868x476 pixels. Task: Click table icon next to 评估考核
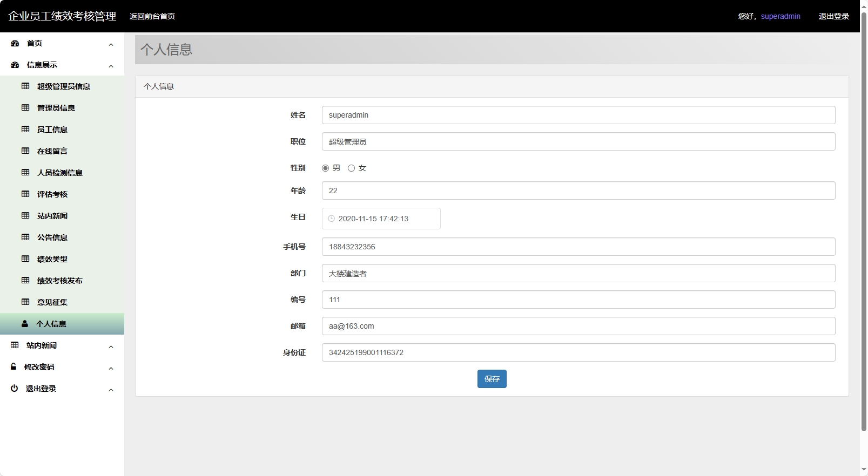click(x=25, y=194)
